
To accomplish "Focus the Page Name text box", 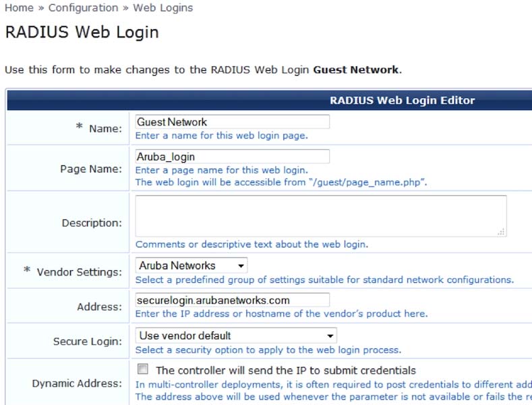I will pos(233,157).
